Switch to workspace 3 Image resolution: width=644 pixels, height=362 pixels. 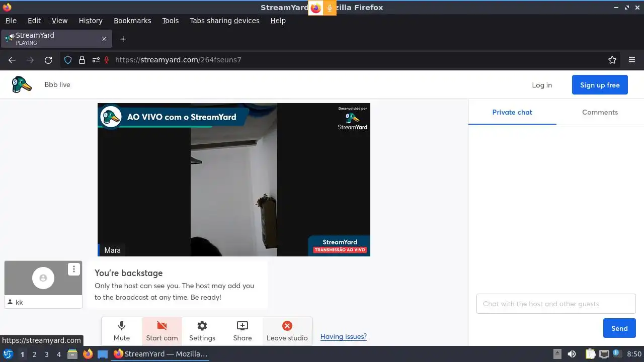pos(46,354)
